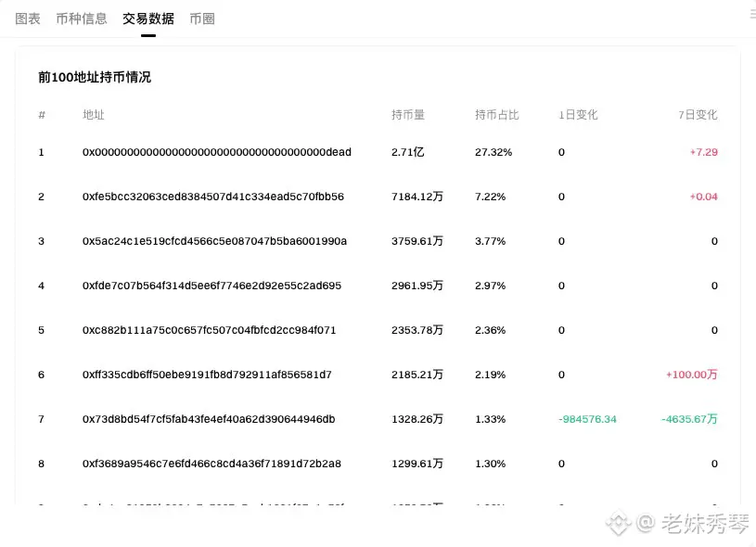Click the 7.22% share value
The width and height of the screenshot is (756, 547).
[491, 197]
